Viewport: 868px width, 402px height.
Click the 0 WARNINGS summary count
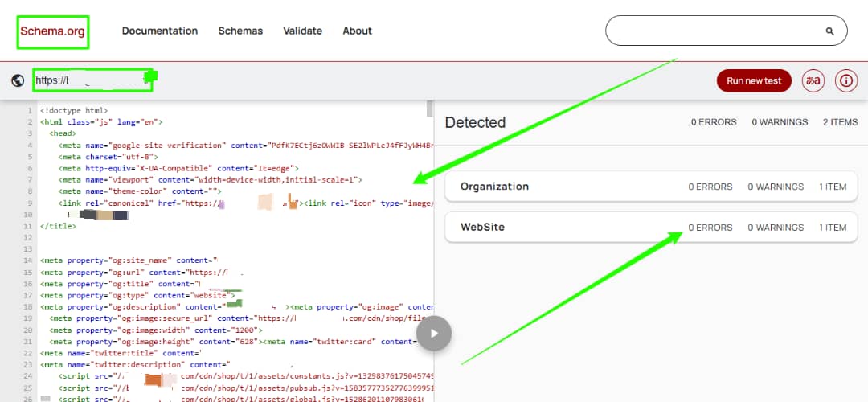(780, 122)
